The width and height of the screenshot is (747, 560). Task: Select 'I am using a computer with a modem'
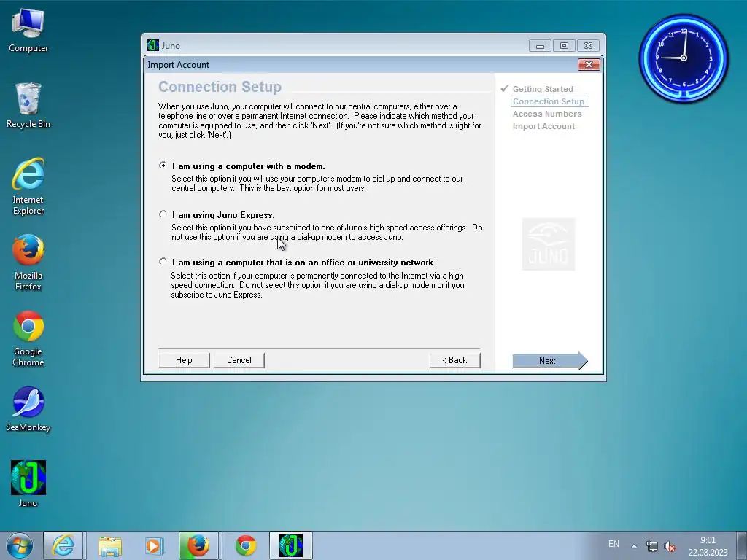point(163,166)
